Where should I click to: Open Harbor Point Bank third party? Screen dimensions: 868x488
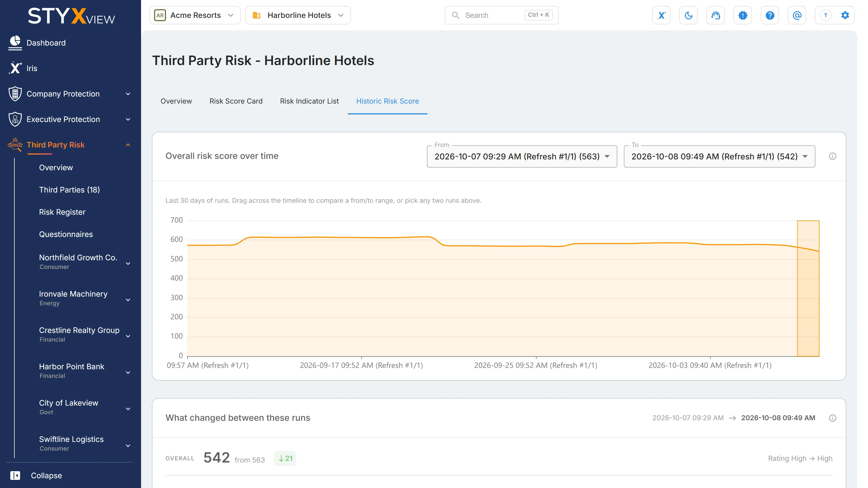(71, 371)
